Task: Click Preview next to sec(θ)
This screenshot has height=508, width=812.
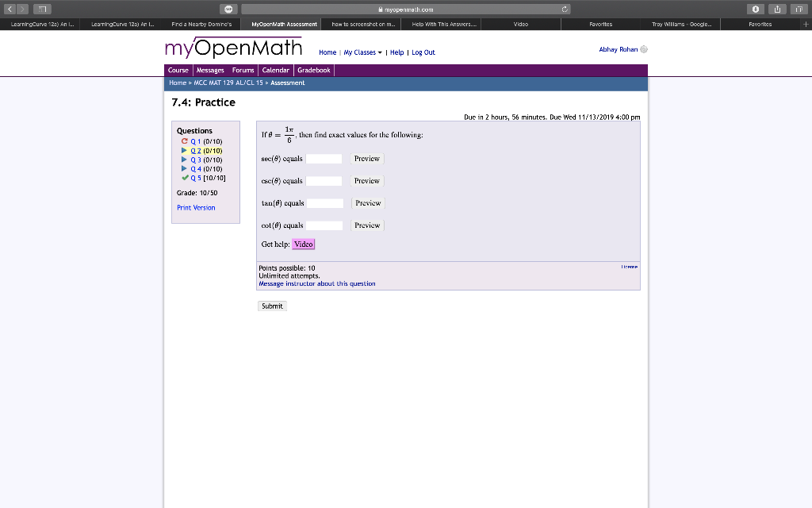Action: (x=366, y=158)
